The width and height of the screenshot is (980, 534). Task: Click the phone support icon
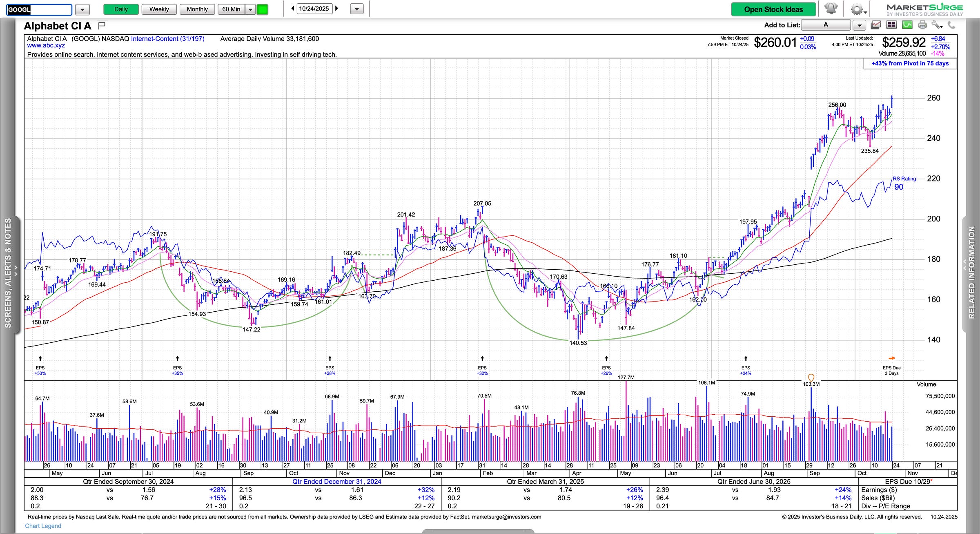coord(951,25)
